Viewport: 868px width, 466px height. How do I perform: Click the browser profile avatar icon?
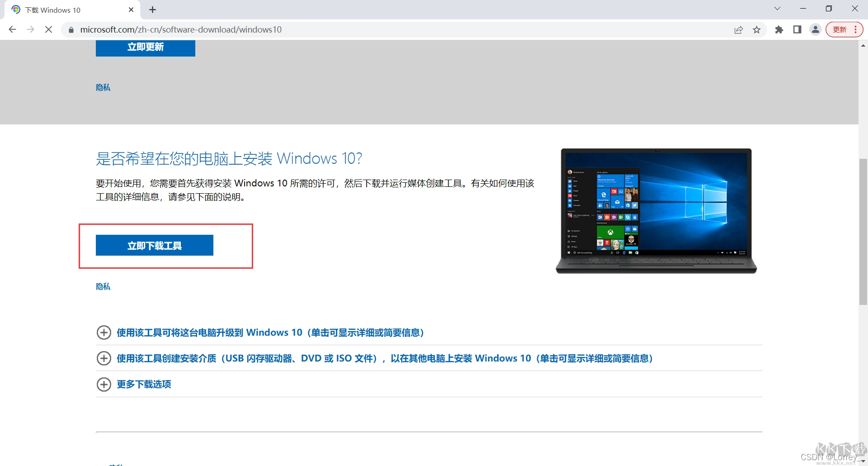[815, 29]
